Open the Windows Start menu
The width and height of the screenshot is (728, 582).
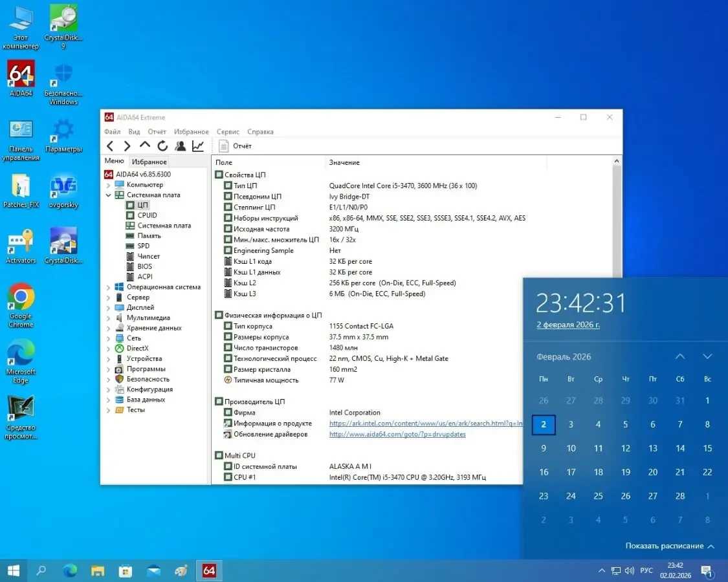click(x=14, y=570)
